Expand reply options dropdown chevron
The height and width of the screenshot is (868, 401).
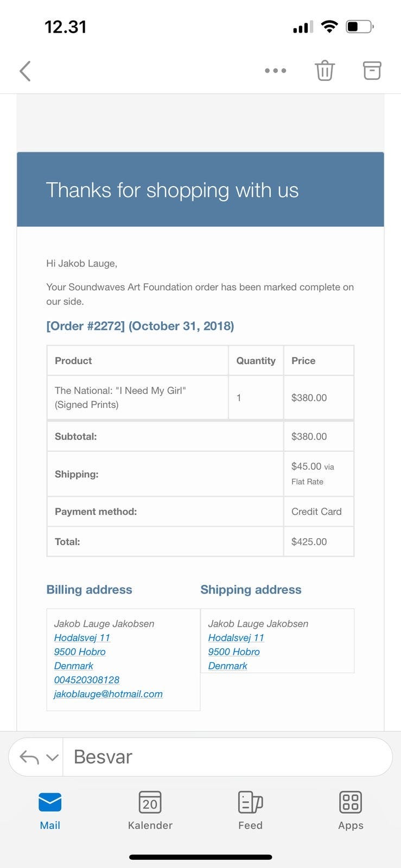coord(52,757)
